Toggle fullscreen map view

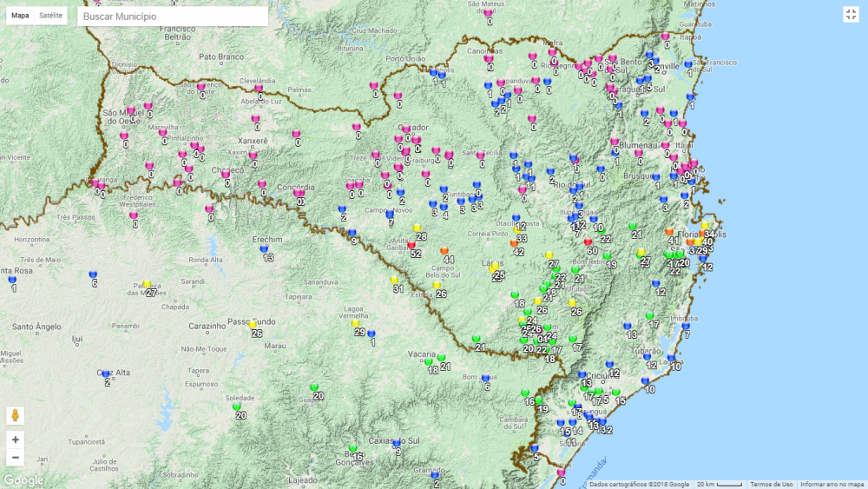851,14
